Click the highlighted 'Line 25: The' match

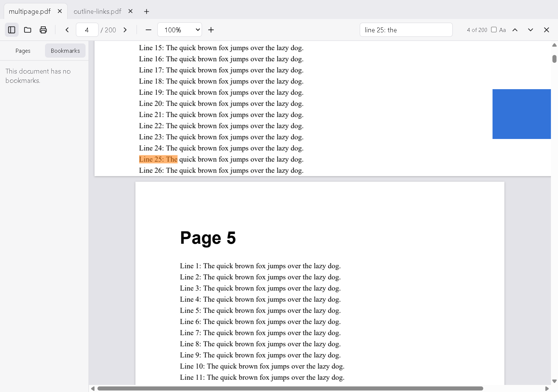point(158,159)
